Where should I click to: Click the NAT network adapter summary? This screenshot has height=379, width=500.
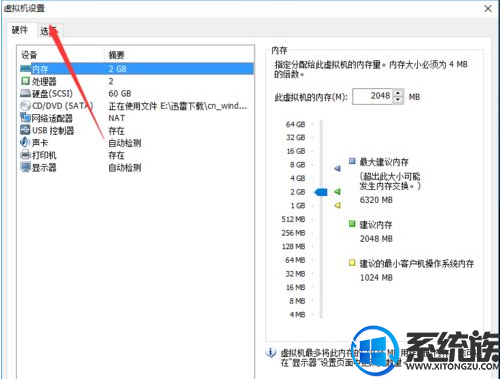coord(117,118)
